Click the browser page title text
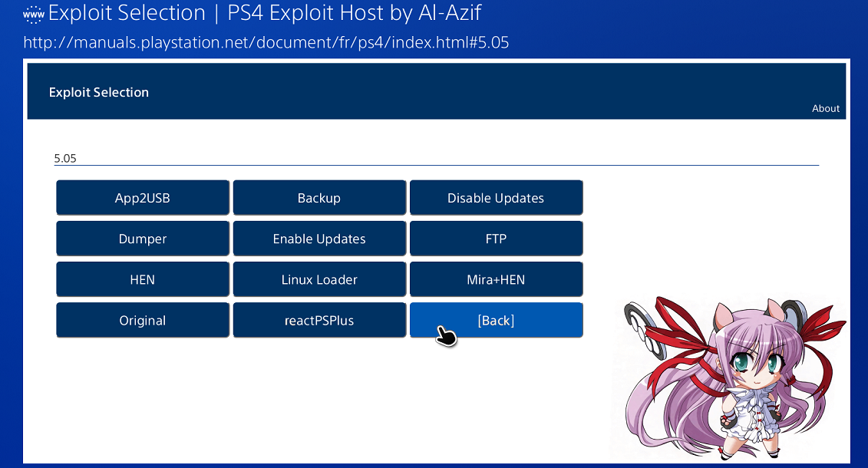868x468 pixels. pyautogui.click(x=265, y=13)
